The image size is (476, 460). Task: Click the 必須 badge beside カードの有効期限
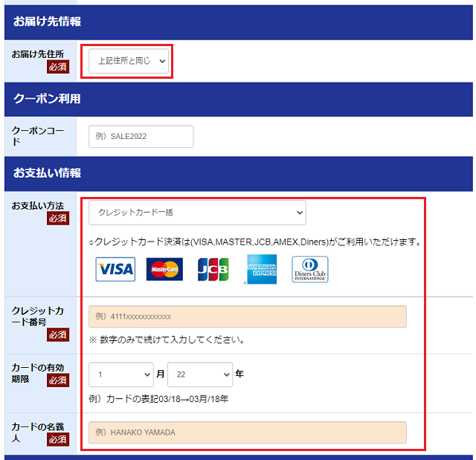coord(58,380)
